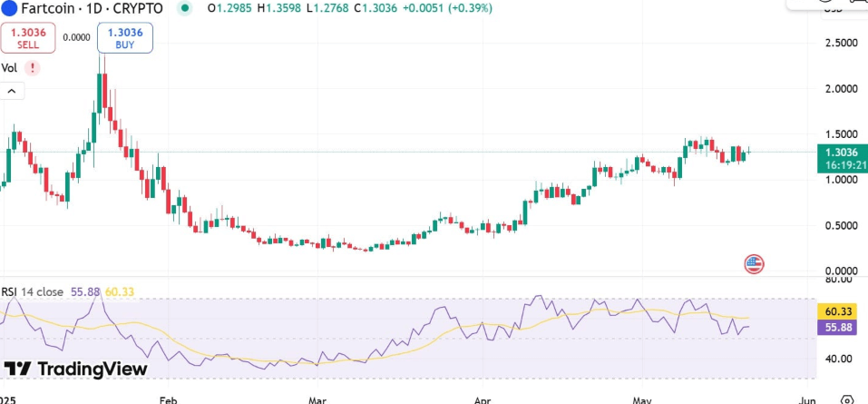Click the green market status dot
Viewport: 868px width, 404px height.
[185, 8]
